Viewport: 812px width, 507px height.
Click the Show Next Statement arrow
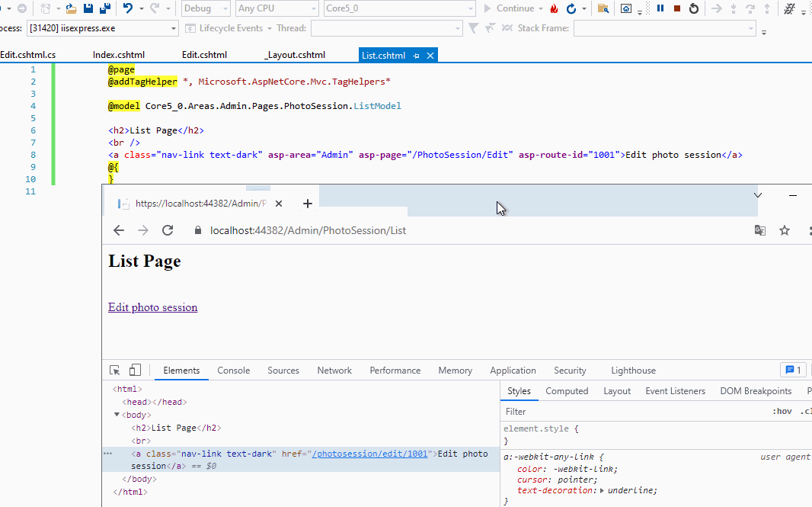[x=717, y=8]
